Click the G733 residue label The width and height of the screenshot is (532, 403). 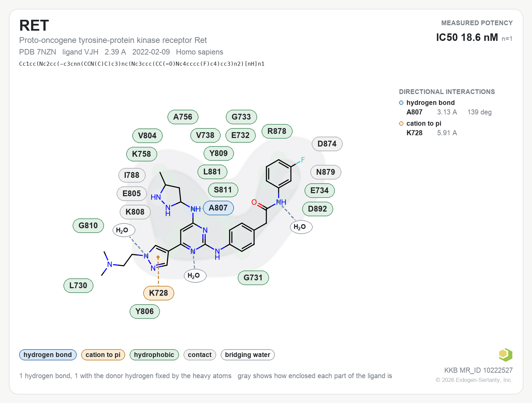(241, 117)
